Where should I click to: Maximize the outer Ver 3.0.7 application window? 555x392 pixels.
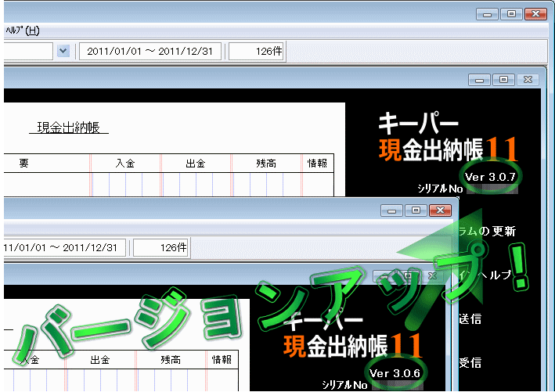tap(511, 14)
